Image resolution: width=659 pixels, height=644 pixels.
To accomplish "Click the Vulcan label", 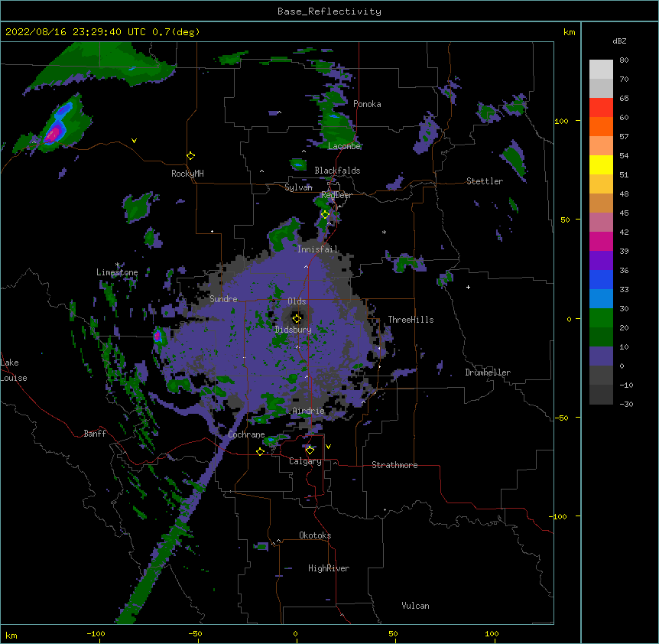I will coord(415,606).
